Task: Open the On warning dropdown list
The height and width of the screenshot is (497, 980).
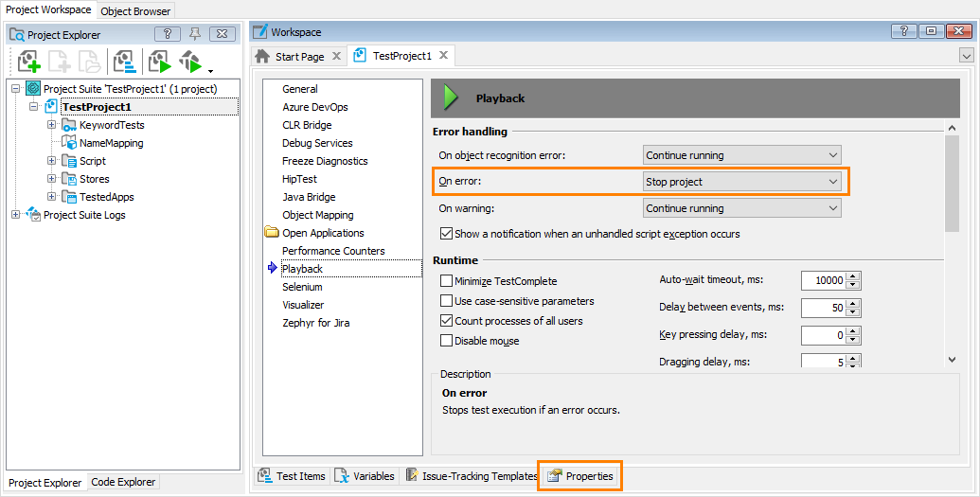Action: (x=742, y=208)
